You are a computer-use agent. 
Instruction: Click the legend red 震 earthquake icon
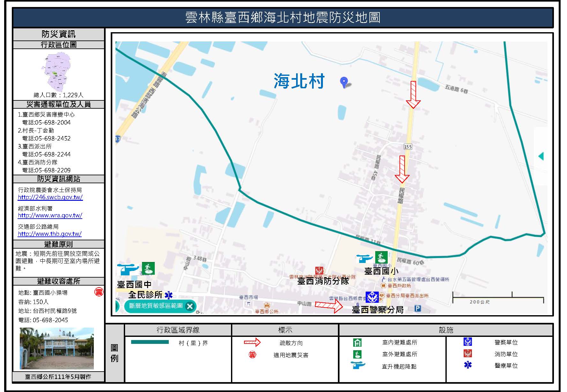click(252, 355)
